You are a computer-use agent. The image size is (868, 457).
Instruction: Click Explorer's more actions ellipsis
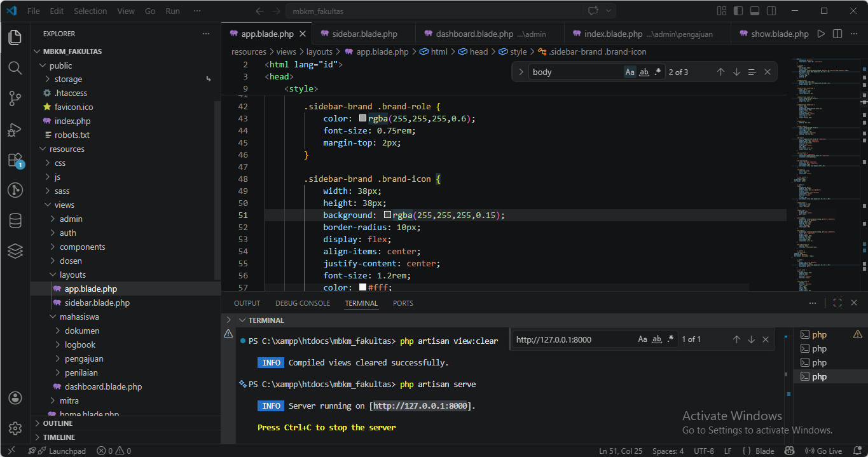(205, 34)
